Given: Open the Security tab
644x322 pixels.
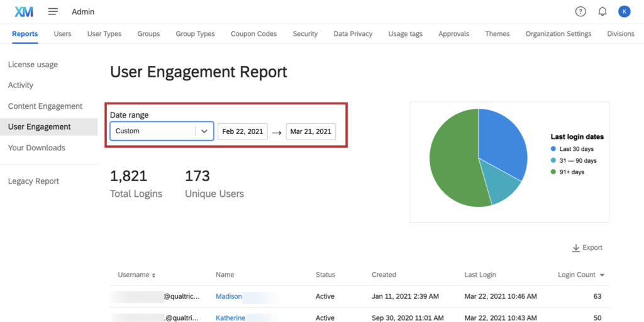Looking at the screenshot, I should (x=305, y=34).
